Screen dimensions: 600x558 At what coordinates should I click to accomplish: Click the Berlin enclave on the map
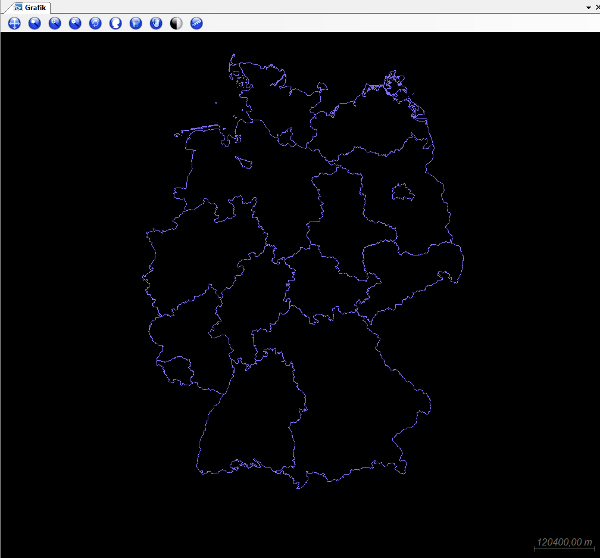pos(402,191)
